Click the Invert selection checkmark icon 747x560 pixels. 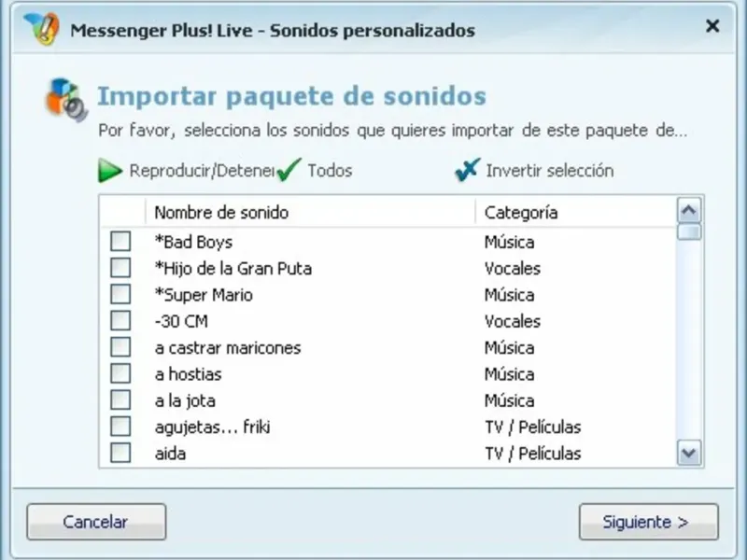(x=467, y=171)
